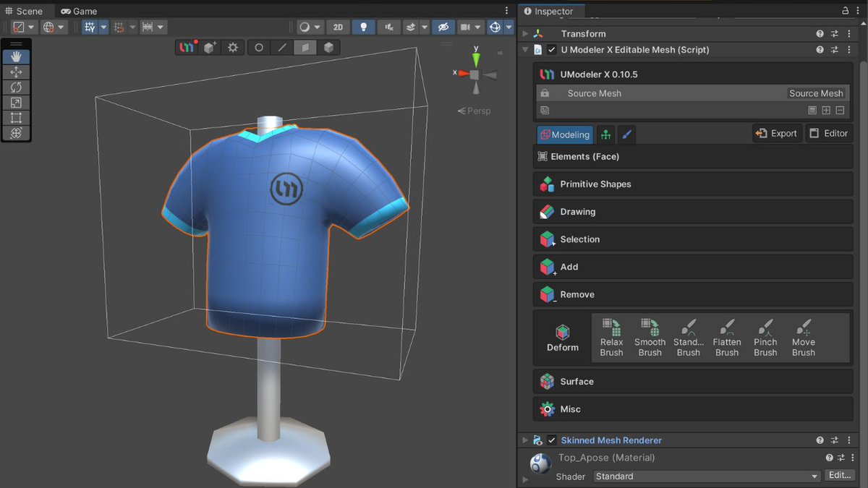868x488 pixels.
Task: Open the scene camera settings dropdown
Action: point(471,27)
